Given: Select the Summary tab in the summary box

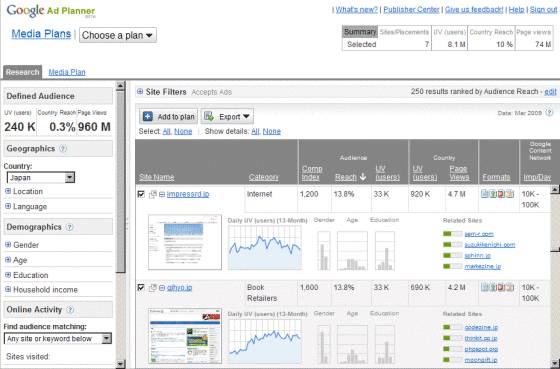Looking at the screenshot, I should (360, 32).
